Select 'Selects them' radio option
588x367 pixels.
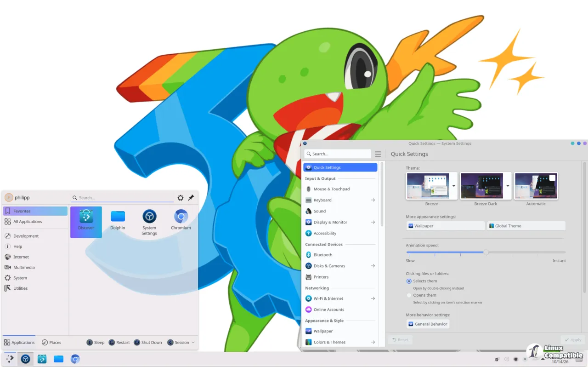[x=409, y=281]
